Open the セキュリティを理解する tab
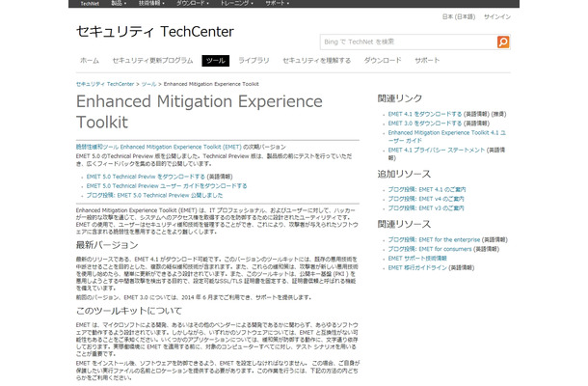 click(316, 61)
